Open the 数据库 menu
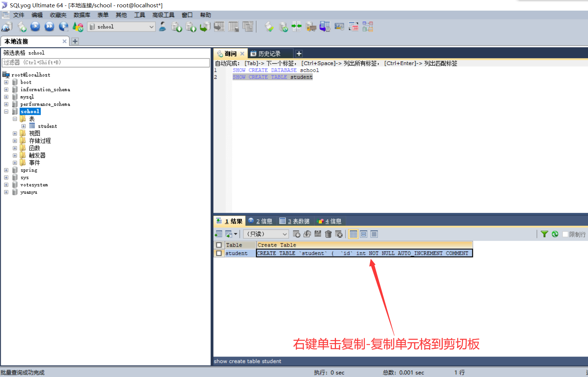588x377 pixels. tap(82, 15)
